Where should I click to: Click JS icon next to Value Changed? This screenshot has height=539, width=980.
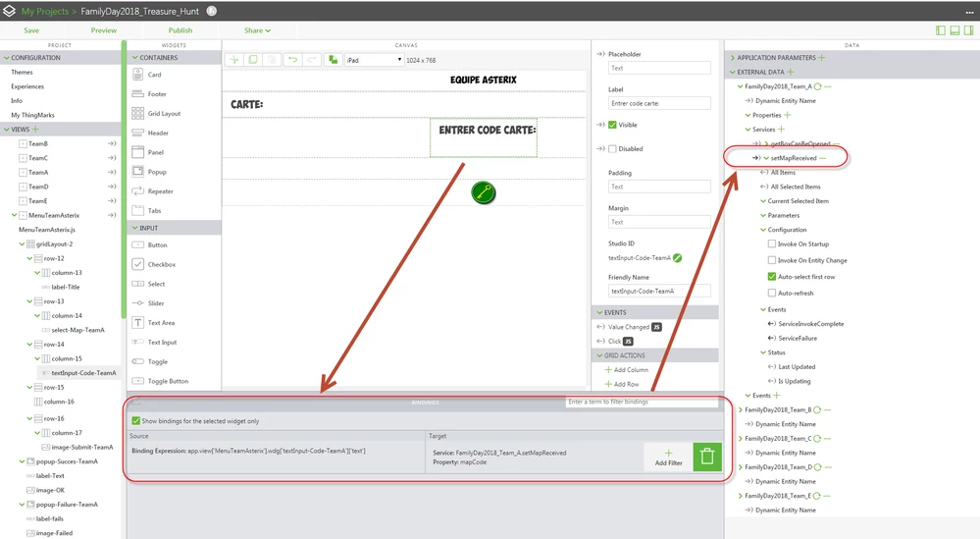coord(656,327)
